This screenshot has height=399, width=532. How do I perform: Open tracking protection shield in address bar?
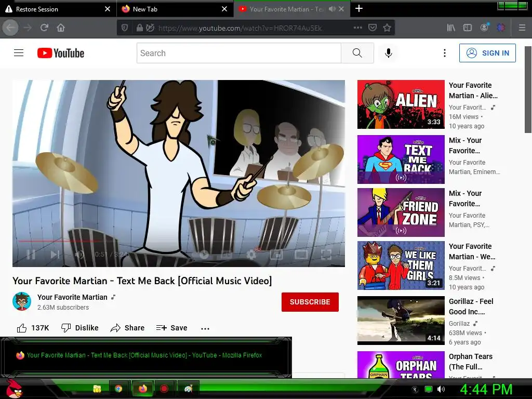125,28
